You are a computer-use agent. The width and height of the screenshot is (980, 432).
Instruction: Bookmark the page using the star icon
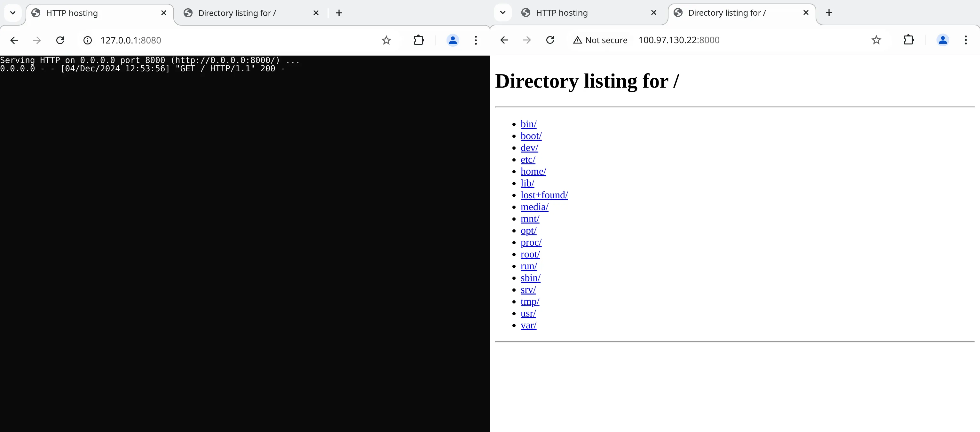[386, 40]
